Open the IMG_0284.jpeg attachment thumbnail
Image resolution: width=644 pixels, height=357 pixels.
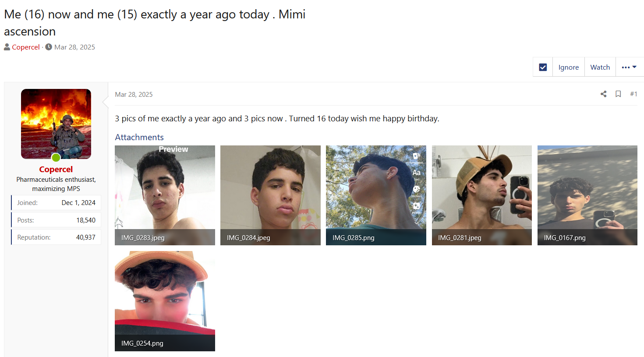tap(270, 195)
